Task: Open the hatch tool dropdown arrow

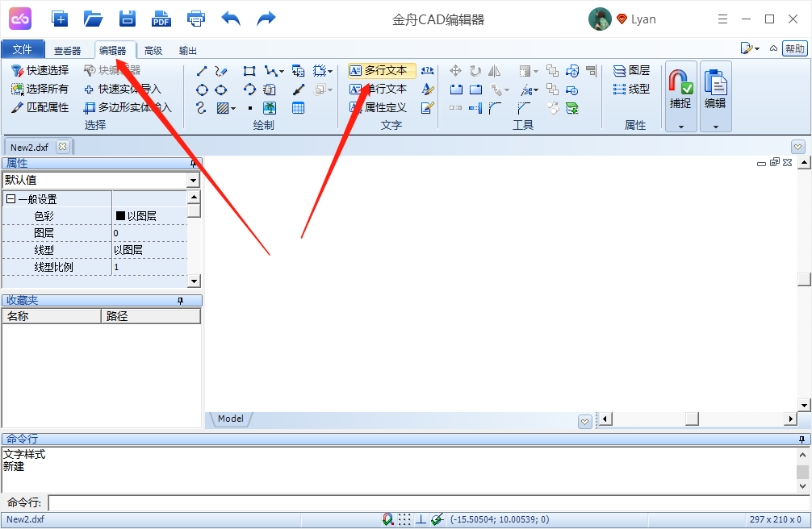Action: (233, 108)
